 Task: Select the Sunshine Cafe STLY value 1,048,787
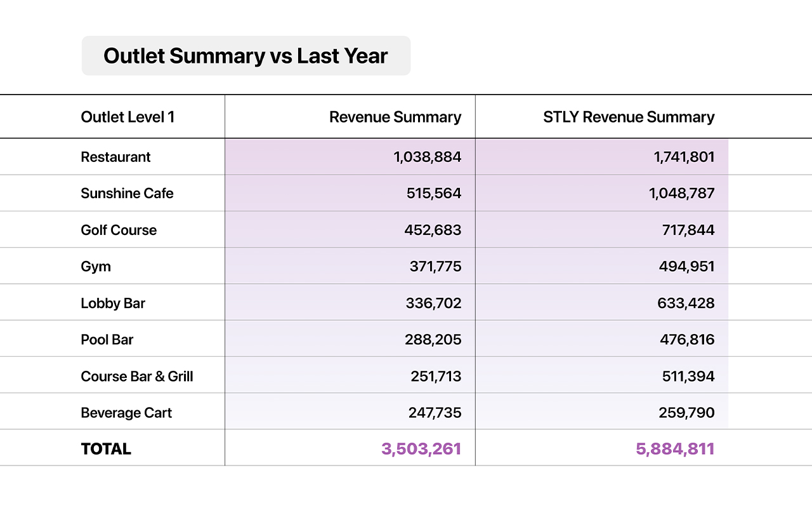(x=681, y=193)
